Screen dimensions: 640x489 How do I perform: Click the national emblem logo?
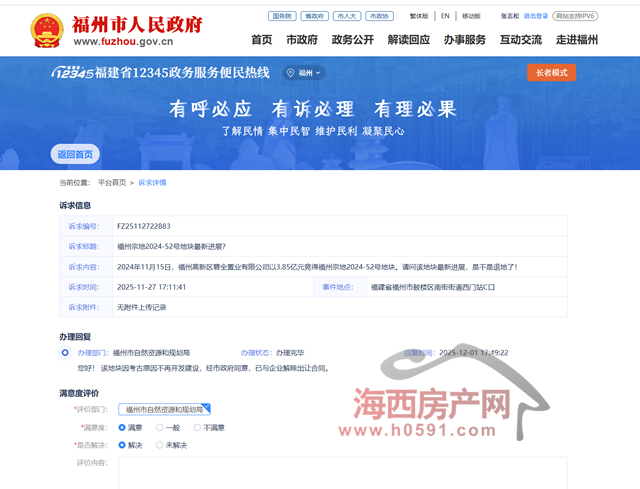click(x=46, y=30)
